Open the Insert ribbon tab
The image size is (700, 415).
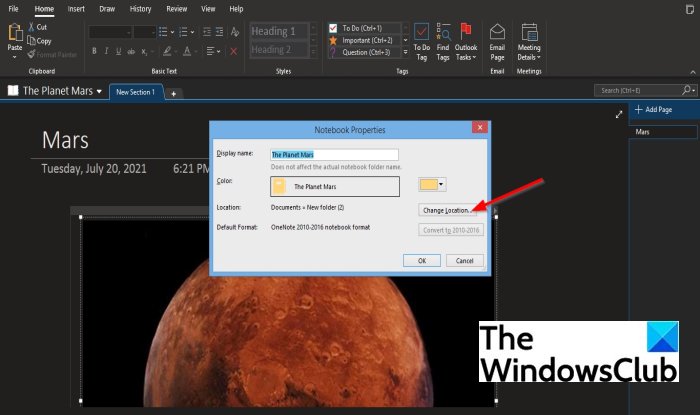pos(76,9)
